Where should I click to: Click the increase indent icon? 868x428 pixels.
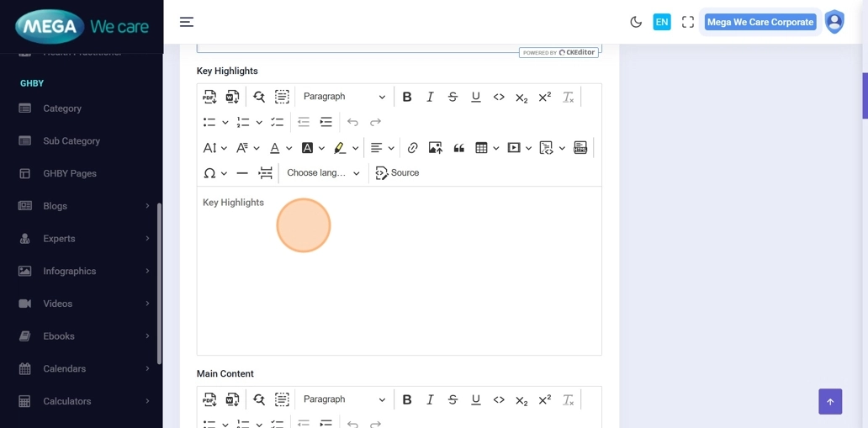point(325,123)
